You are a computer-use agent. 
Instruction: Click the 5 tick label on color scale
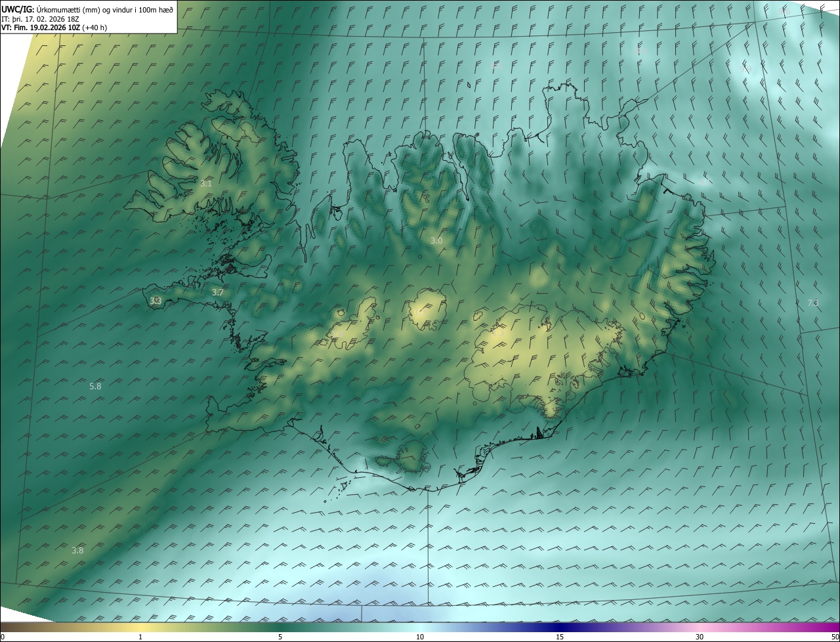click(280, 637)
